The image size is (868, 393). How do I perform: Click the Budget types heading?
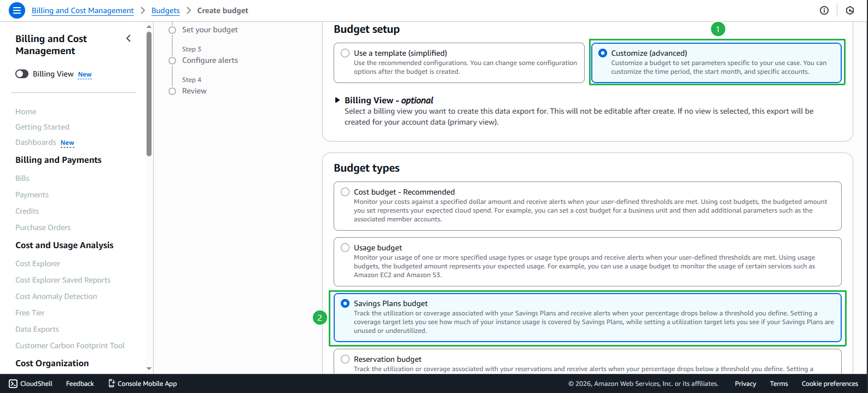pos(367,168)
